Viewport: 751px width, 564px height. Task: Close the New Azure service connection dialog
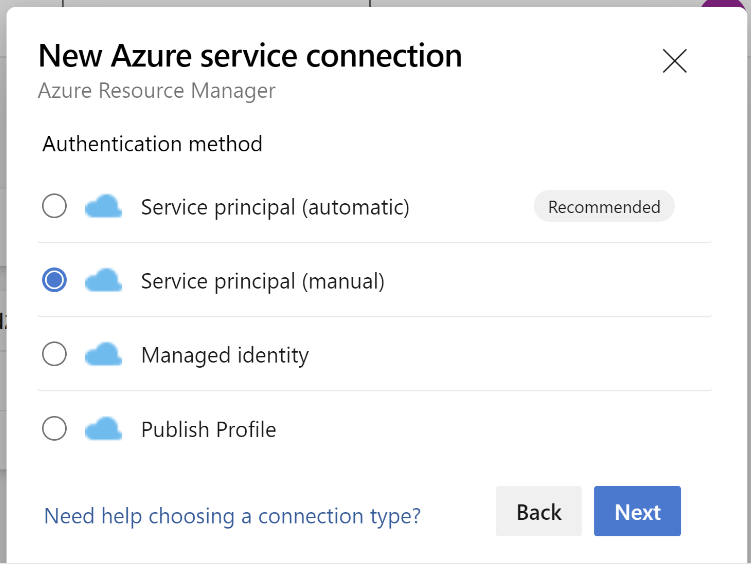pos(674,61)
